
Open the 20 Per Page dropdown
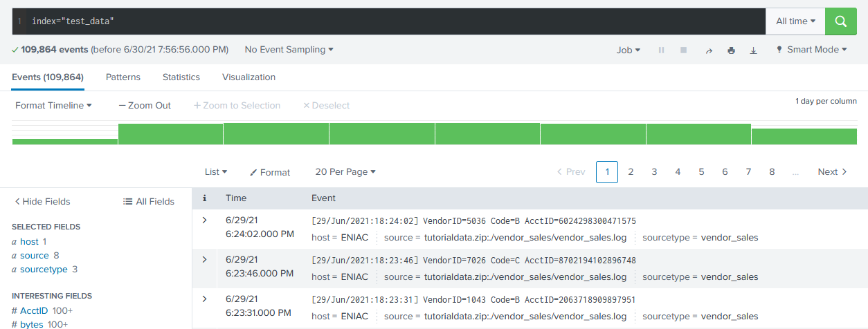[x=345, y=172]
